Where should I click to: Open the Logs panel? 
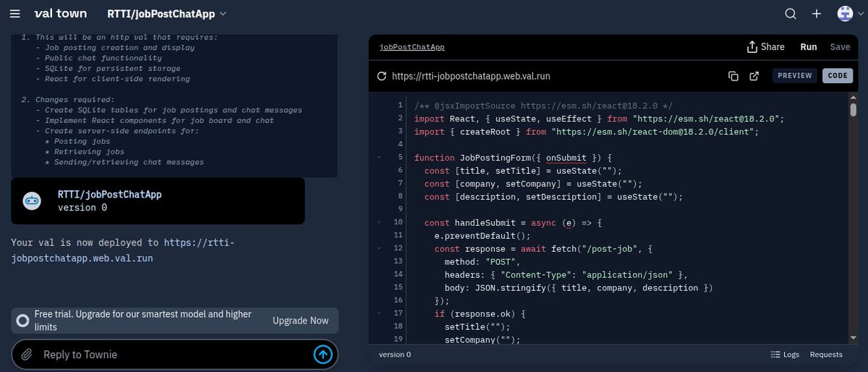coord(786,355)
